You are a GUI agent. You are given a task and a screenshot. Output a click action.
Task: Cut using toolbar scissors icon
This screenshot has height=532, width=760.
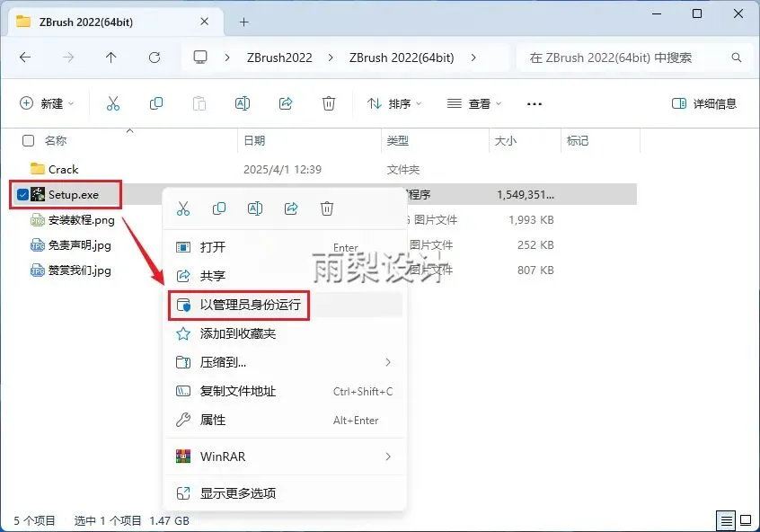(x=113, y=103)
